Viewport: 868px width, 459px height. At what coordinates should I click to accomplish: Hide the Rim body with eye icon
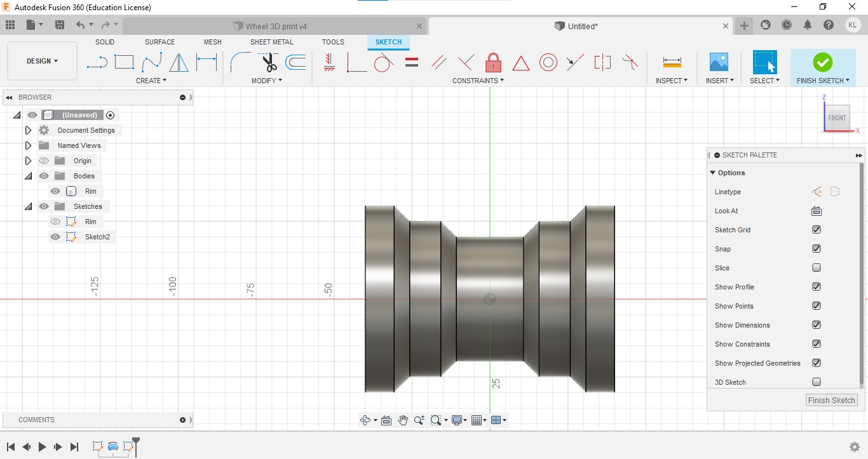pos(55,191)
